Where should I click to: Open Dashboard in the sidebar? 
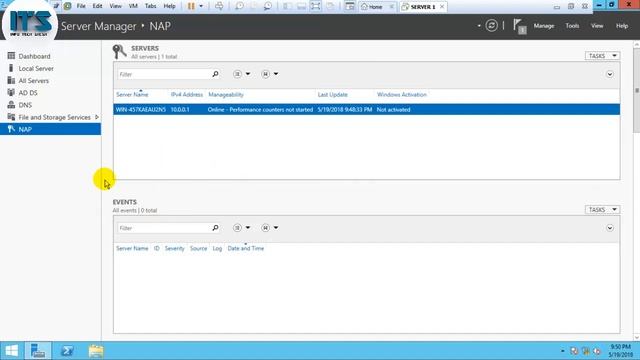(x=34, y=56)
